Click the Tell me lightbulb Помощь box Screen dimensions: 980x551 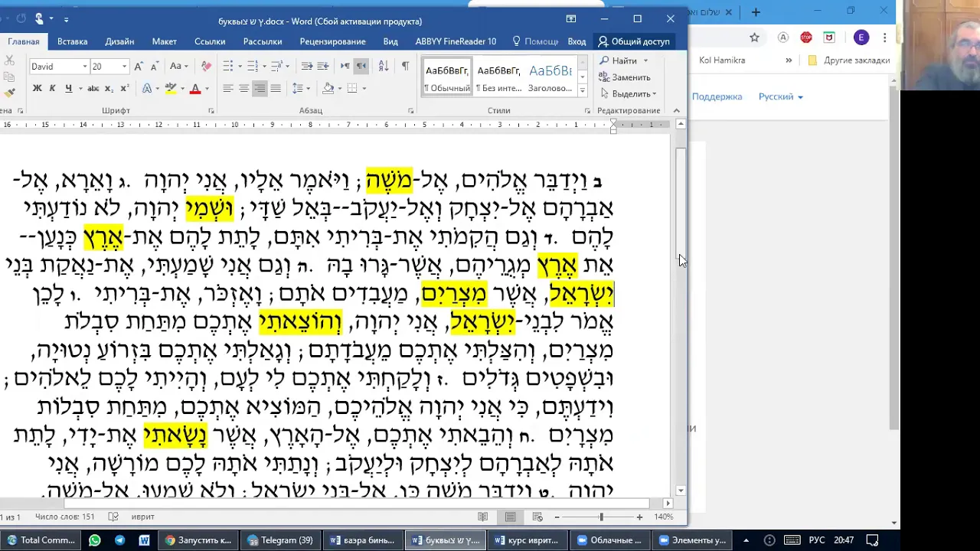point(535,41)
